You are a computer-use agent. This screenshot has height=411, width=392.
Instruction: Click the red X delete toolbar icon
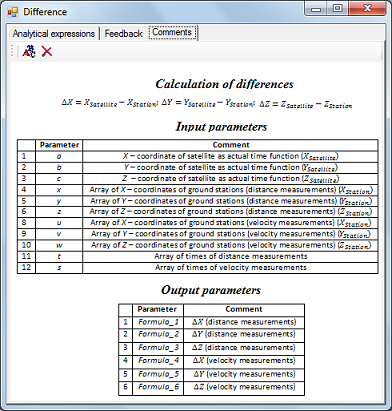click(x=47, y=51)
